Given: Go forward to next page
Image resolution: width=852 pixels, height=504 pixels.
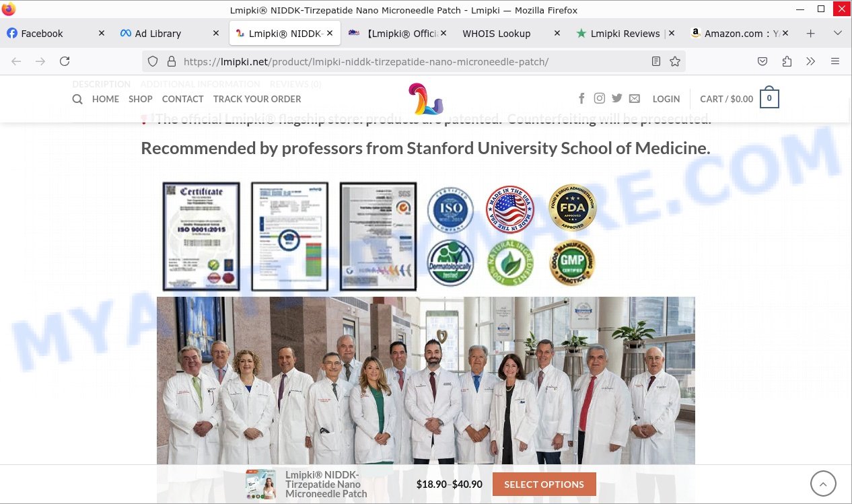Looking at the screenshot, I should click(x=40, y=61).
